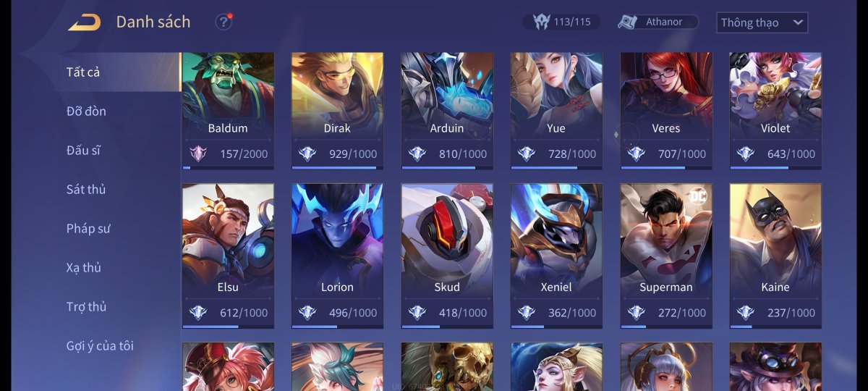The image size is (868, 391).
Task: Tap Arduin's proficiency progress bar
Action: pyautogui.click(x=447, y=167)
